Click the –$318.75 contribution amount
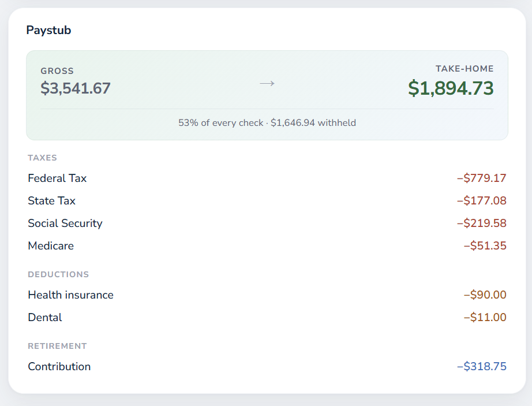532x406 pixels. click(x=482, y=367)
